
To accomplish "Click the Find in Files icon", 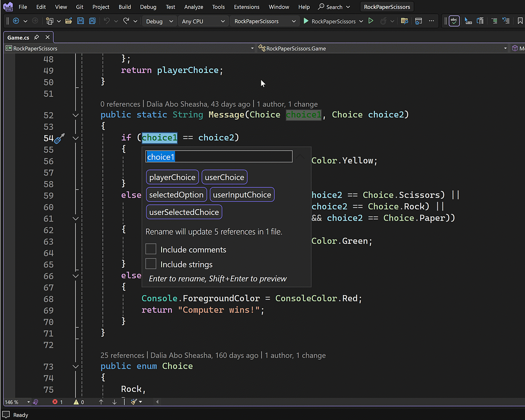I will [404, 21].
